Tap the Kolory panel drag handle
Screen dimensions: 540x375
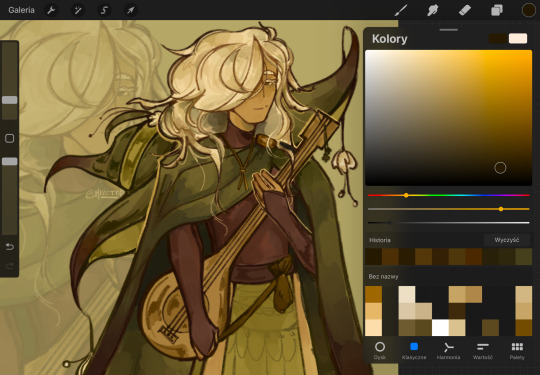click(449, 30)
